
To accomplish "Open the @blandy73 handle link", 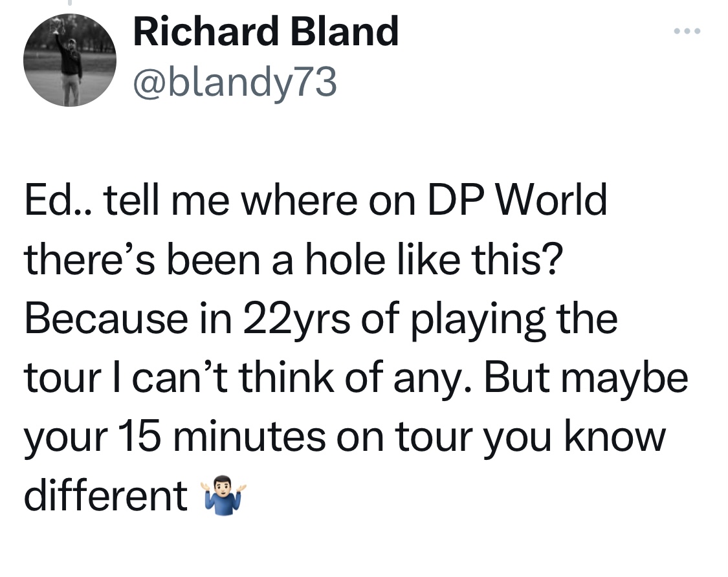I will point(234,82).
